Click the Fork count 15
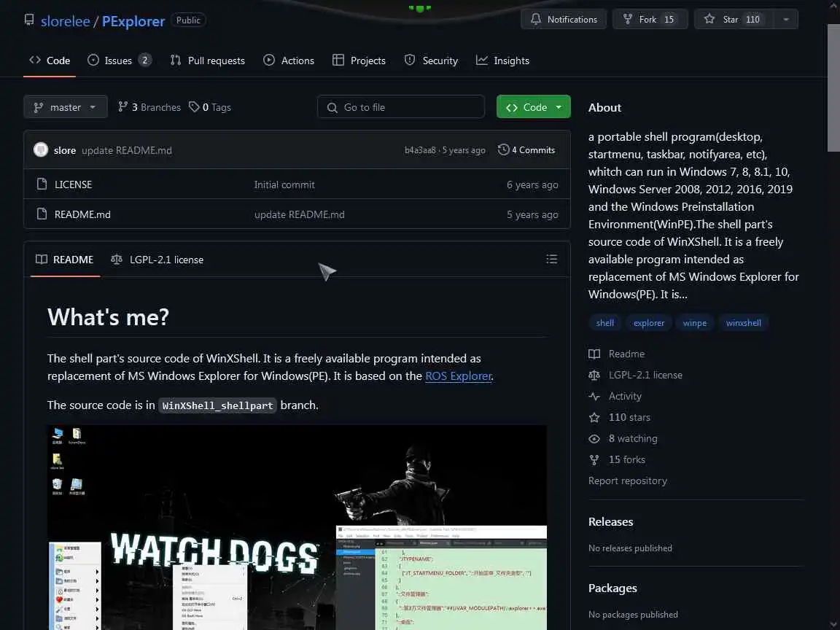The height and width of the screenshot is (630, 840). [x=669, y=19]
